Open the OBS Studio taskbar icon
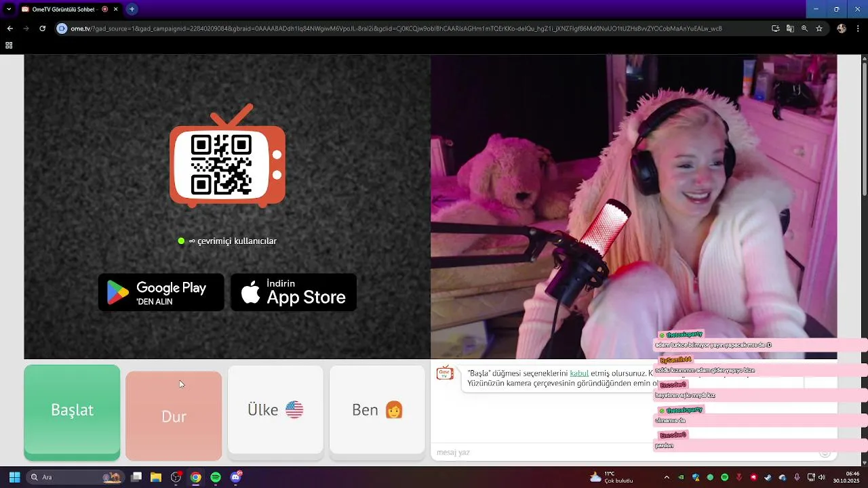 [176, 477]
